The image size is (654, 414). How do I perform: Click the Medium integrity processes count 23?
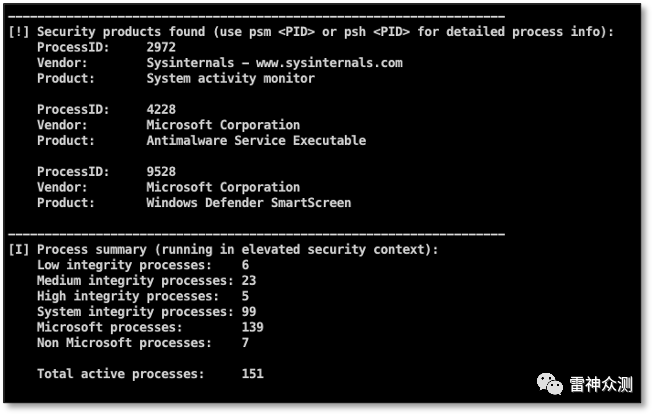pyautogui.click(x=249, y=281)
